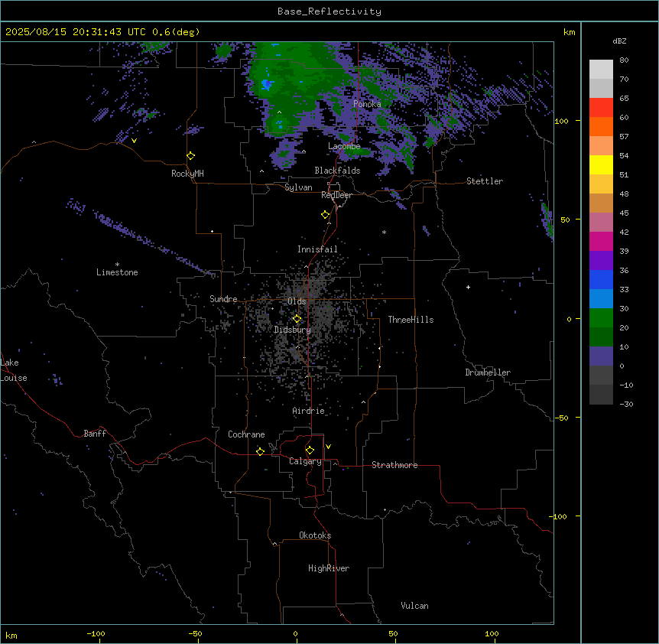
Task: Click the Okotoks city label
Action: (315, 535)
